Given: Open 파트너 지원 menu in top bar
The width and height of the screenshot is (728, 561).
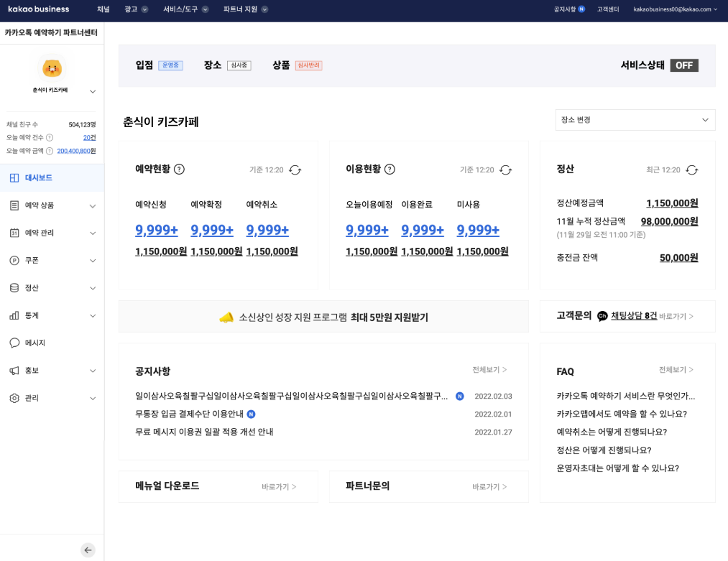Looking at the screenshot, I should coord(245,9).
